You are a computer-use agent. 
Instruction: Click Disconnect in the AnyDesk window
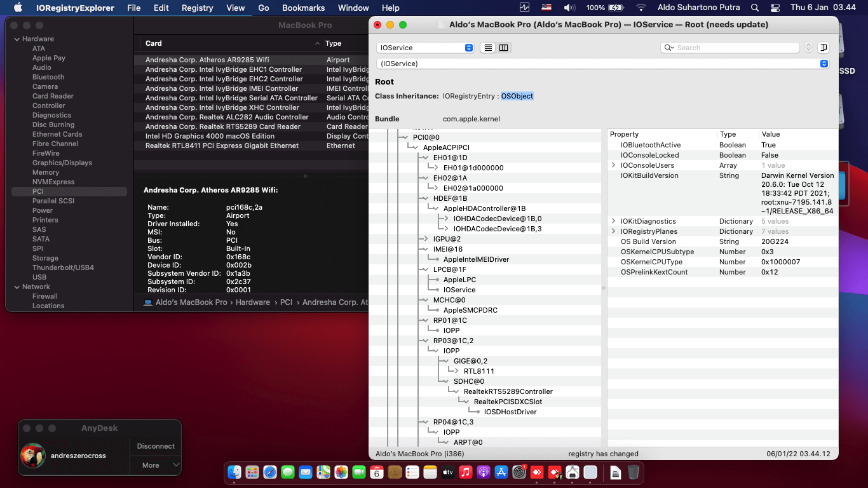156,446
